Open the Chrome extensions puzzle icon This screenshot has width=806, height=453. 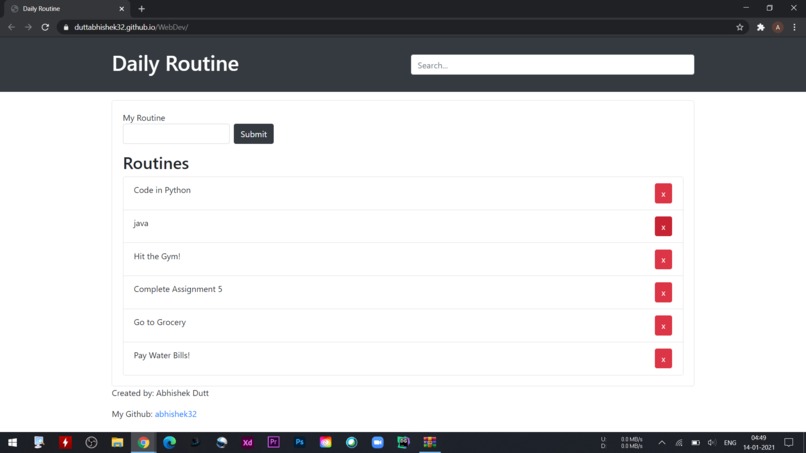761,27
